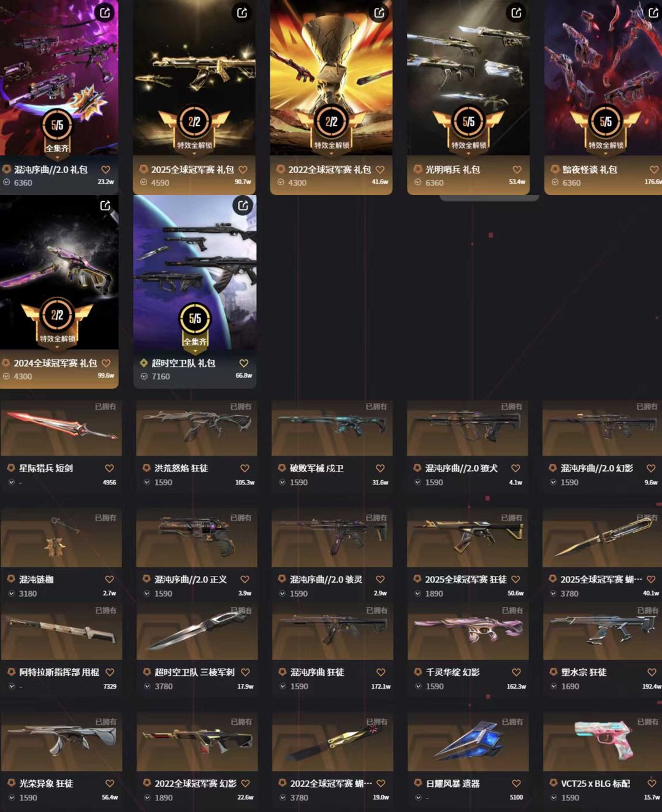Viewport: 662px width, 812px height.
Task: Click the 破败军械 戍卫 title
Action: click(316, 468)
